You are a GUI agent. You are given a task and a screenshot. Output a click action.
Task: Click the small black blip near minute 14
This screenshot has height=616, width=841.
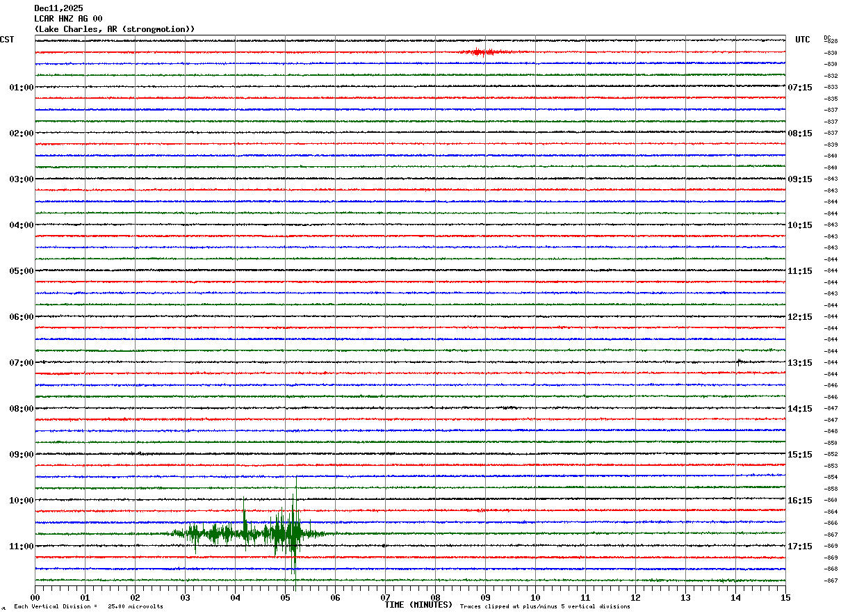(x=739, y=362)
